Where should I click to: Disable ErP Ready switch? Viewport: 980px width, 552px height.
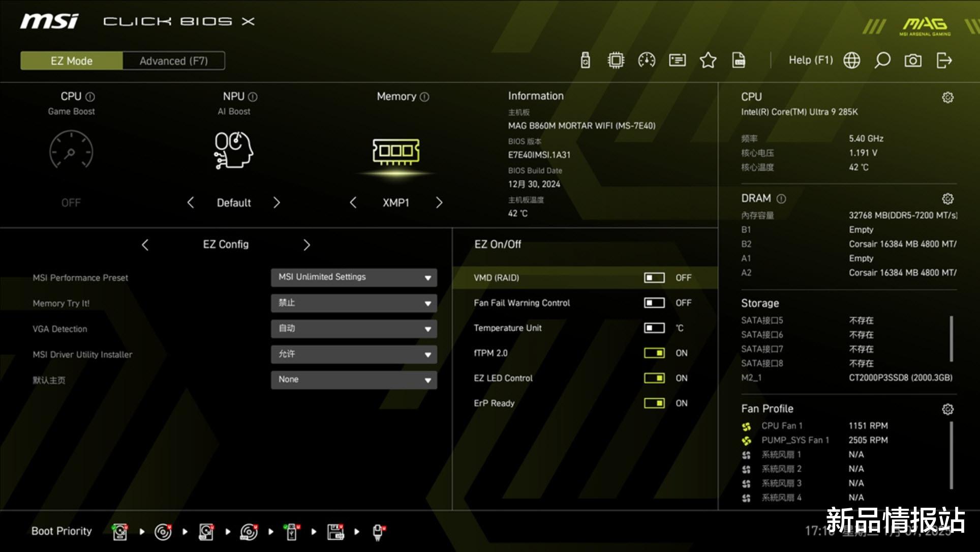pyautogui.click(x=654, y=403)
